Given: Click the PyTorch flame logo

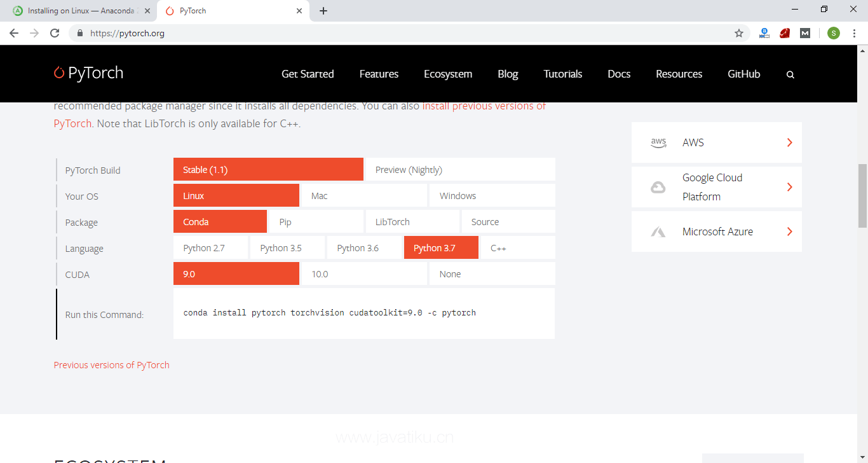Looking at the screenshot, I should coord(59,73).
